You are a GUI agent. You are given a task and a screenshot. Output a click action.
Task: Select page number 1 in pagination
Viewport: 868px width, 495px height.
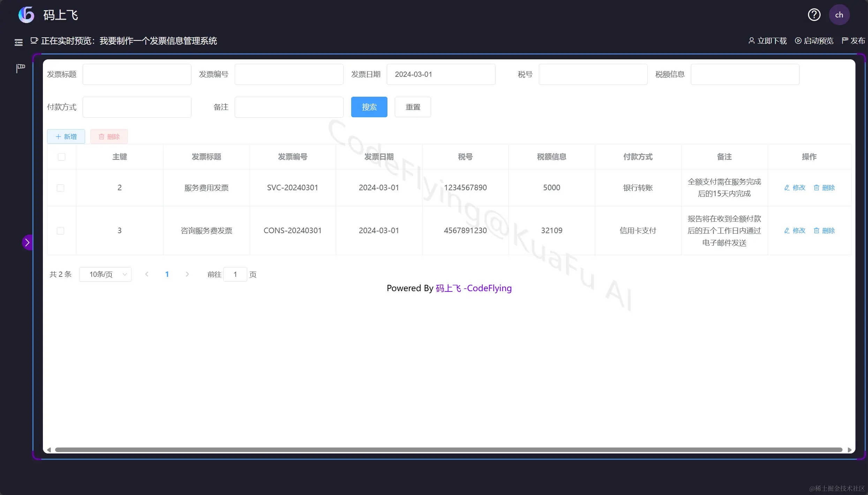(167, 274)
